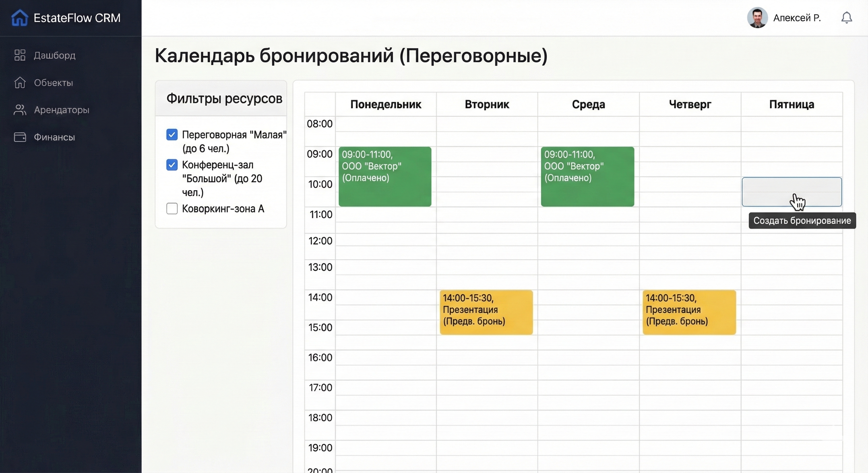Enable Коворкинг-зона А checkbox
This screenshot has width=868, height=473.
click(x=172, y=208)
